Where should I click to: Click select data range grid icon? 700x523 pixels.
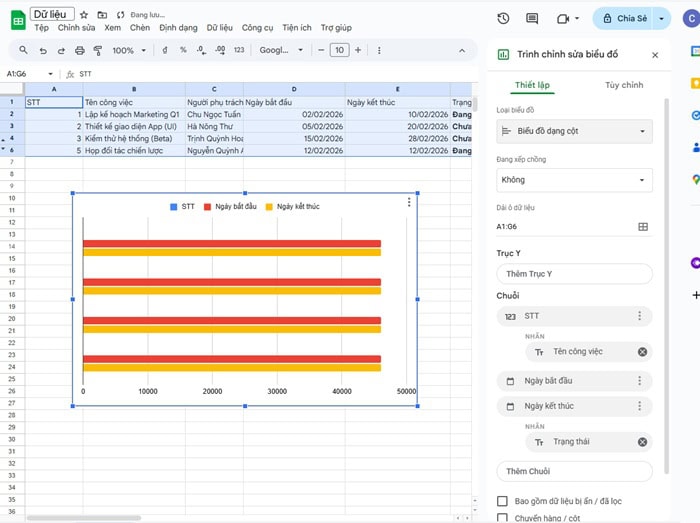click(x=642, y=227)
